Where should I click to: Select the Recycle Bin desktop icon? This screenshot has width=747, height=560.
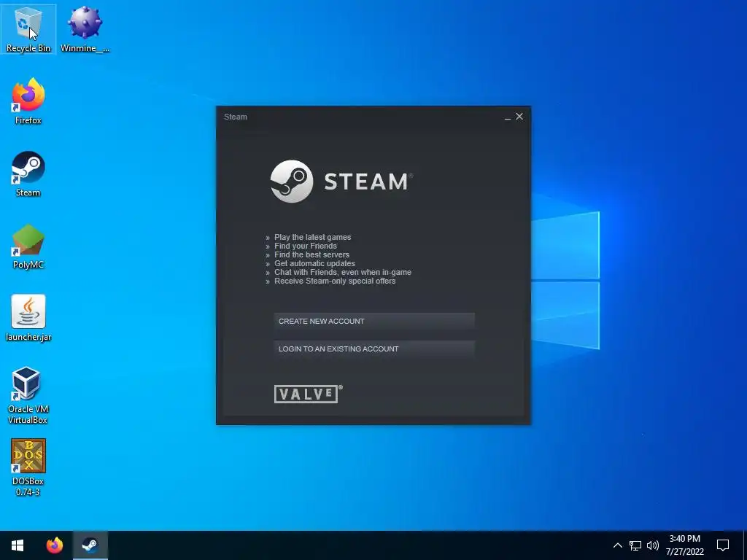click(x=28, y=28)
